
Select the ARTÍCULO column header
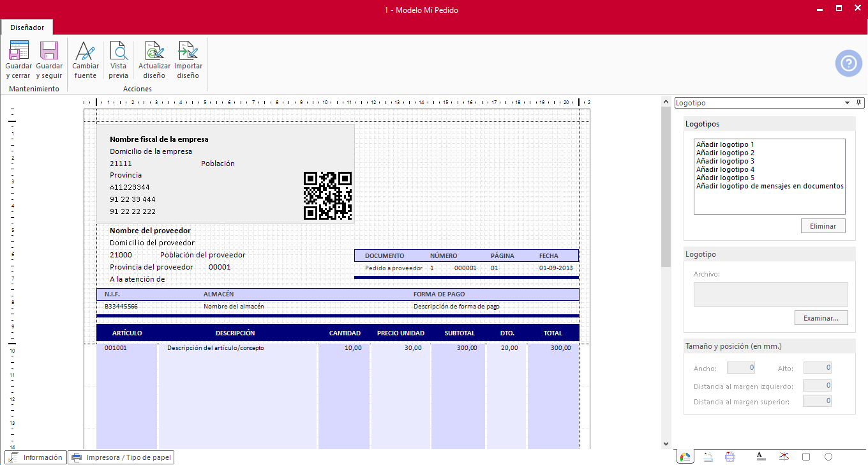point(127,333)
